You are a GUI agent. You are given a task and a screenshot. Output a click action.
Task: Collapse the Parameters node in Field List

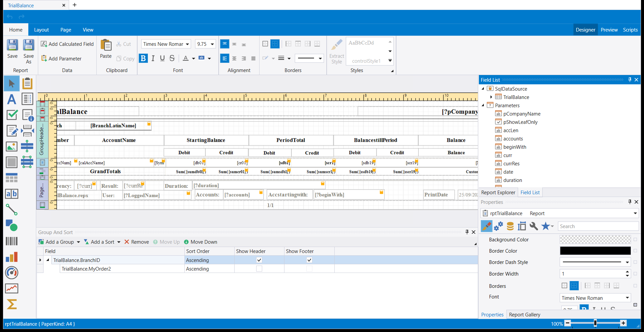coord(483,105)
